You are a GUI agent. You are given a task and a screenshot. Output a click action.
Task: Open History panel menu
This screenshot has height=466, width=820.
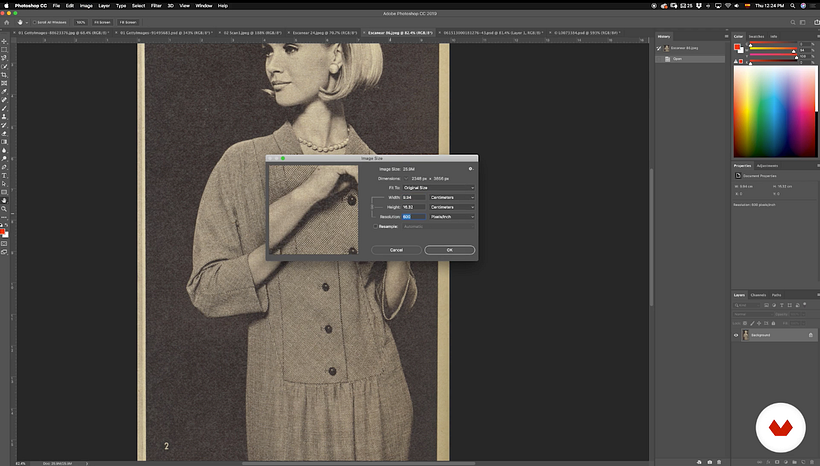click(x=726, y=37)
